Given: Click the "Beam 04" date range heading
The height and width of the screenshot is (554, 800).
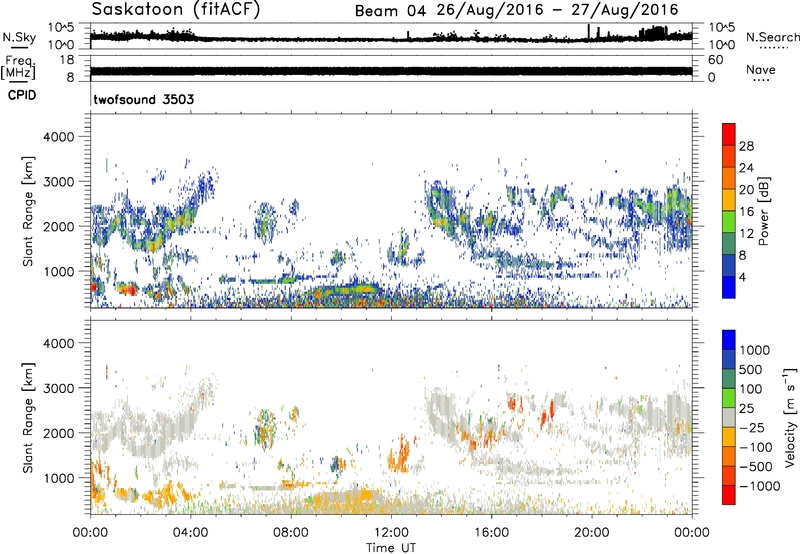Looking at the screenshot, I should pos(516,10).
